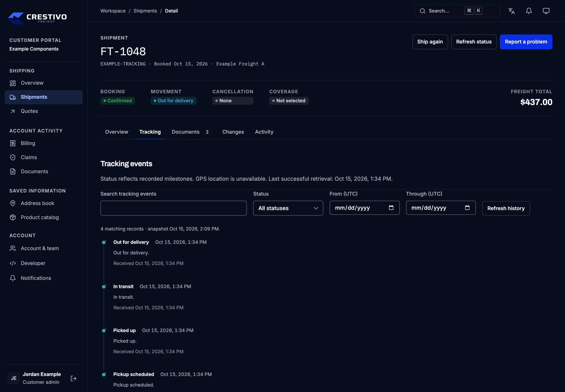Open the Through (UTC) calendar picker

[467, 208]
